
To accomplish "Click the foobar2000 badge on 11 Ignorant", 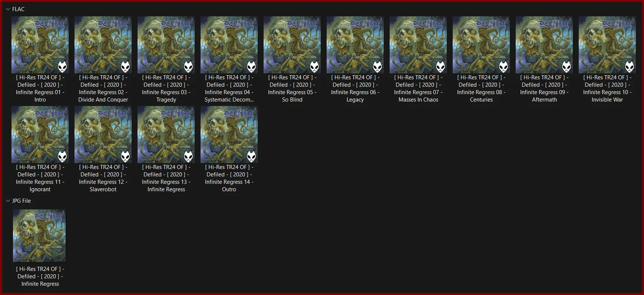I will [62, 157].
